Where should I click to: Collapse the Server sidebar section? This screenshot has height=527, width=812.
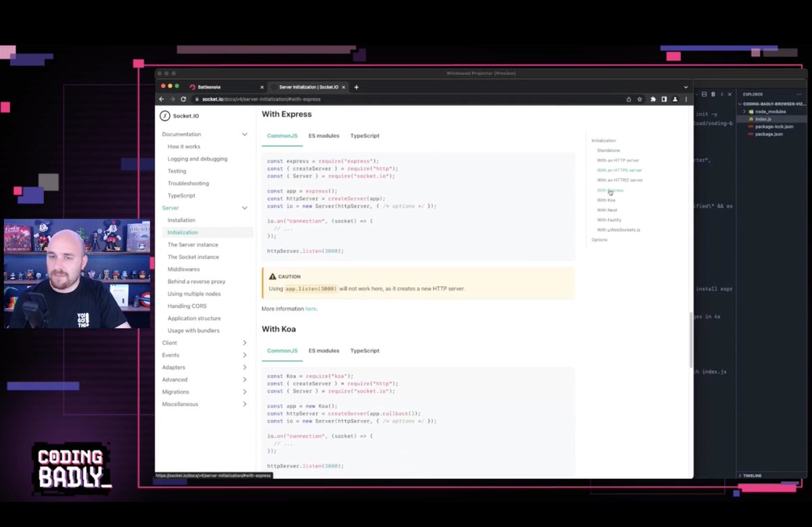pyautogui.click(x=244, y=208)
